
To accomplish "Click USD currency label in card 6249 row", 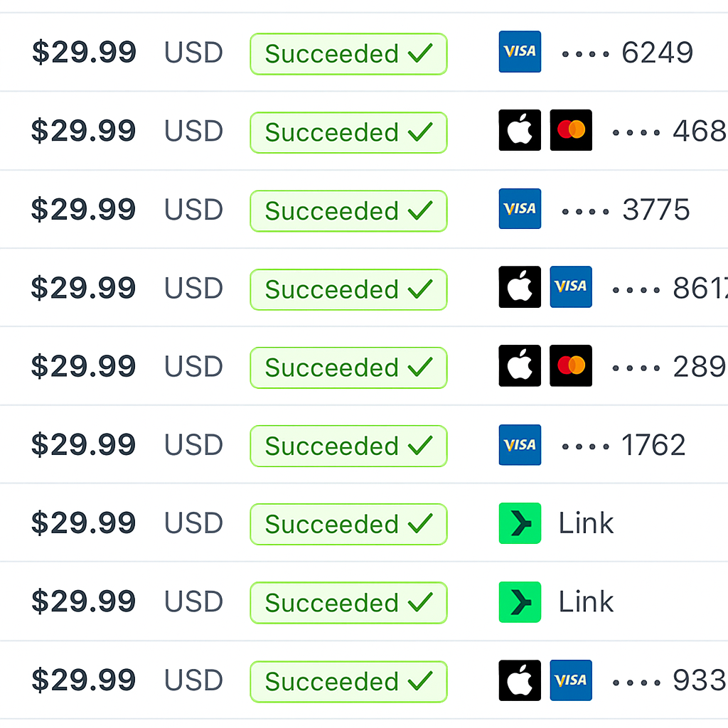I will pyautogui.click(x=193, y=53).
